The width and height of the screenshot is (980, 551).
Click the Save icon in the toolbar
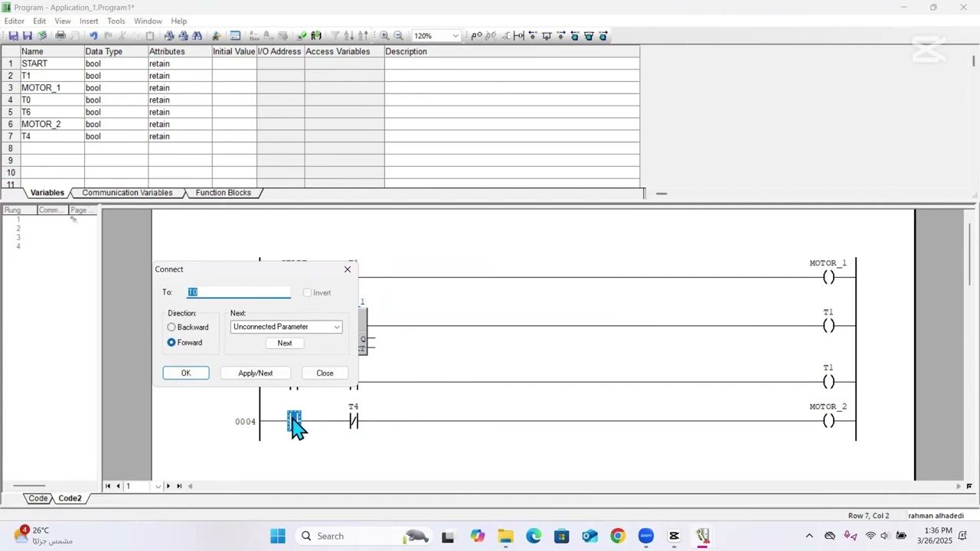tap(28, 36)
